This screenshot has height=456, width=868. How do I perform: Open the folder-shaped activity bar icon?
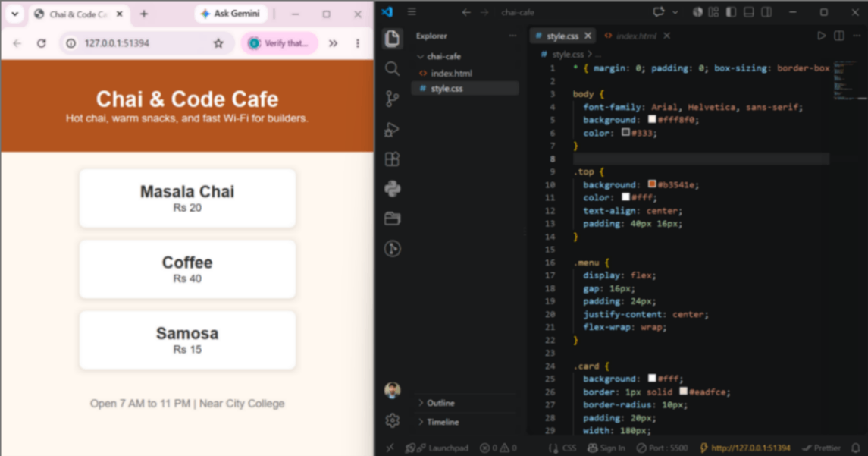393,219
